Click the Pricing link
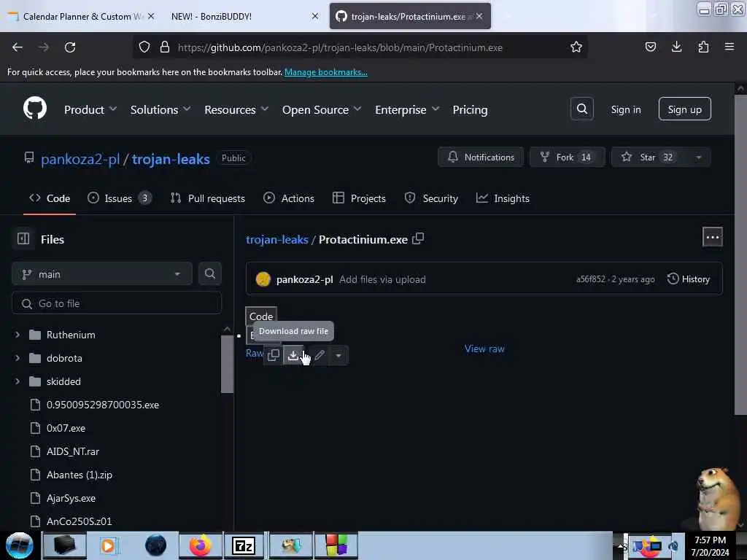 point(470,109)
